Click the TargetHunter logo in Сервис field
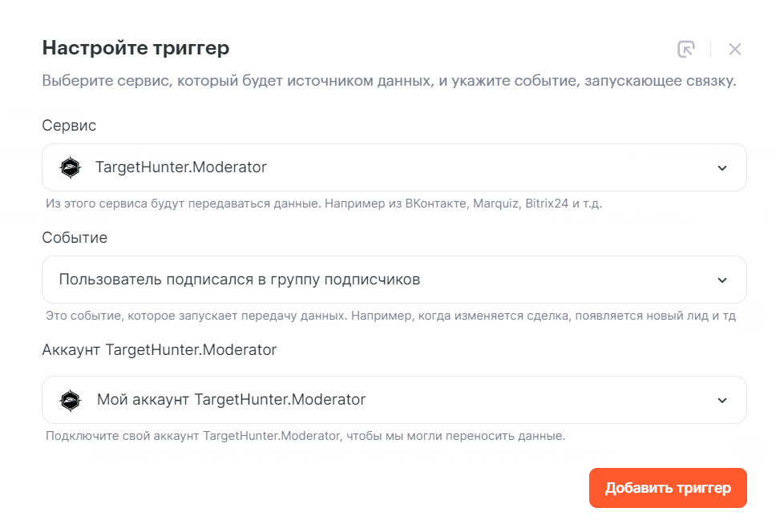The height and width of the screenshot is (532, 784). (71, 167)
